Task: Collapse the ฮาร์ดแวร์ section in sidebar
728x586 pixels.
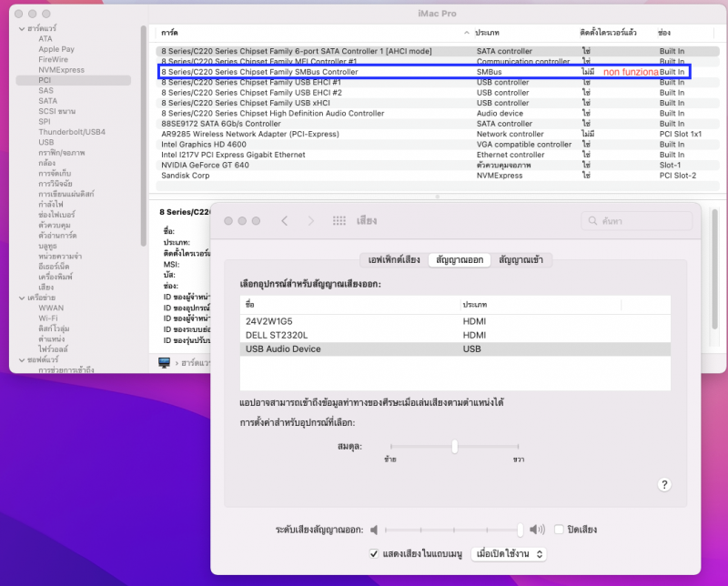Action: [x=19, y=29]
